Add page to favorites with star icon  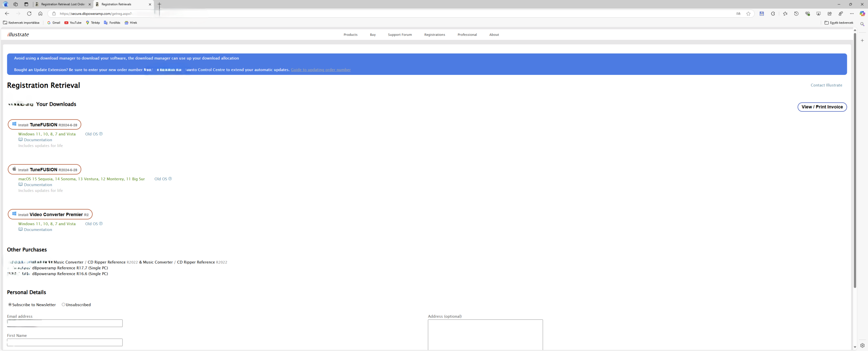(x=748, y=14)
